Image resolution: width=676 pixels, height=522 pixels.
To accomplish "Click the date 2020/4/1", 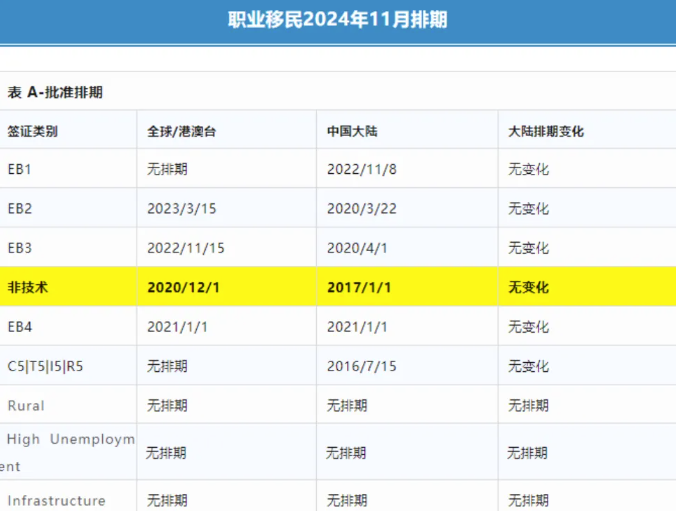I will [357, 248].
